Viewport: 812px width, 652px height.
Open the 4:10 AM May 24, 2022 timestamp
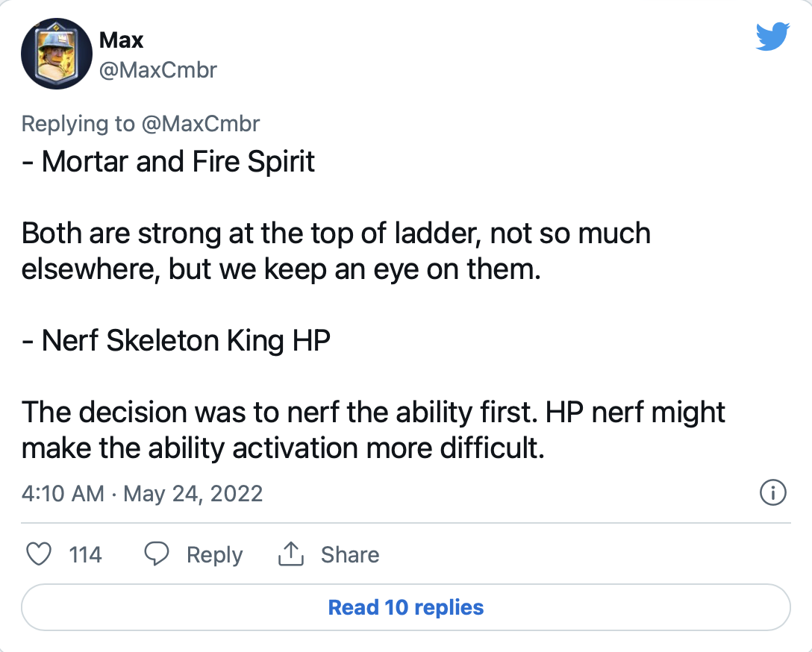click(x=142, y=494)
